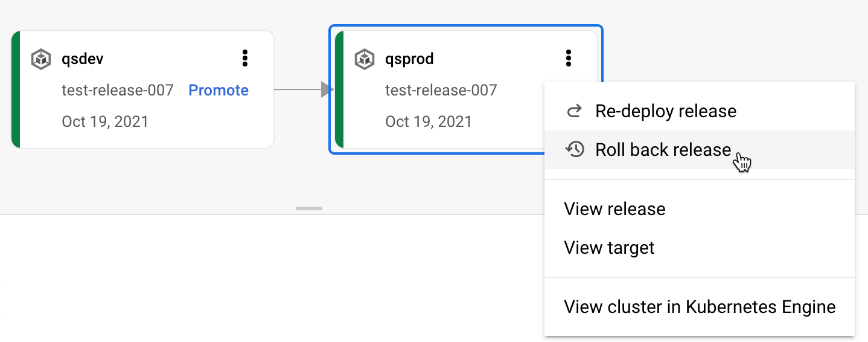This screenshot has height=342, width=868.
Task: Open the qsprod three-dot options menu
Action: [568, 59]
